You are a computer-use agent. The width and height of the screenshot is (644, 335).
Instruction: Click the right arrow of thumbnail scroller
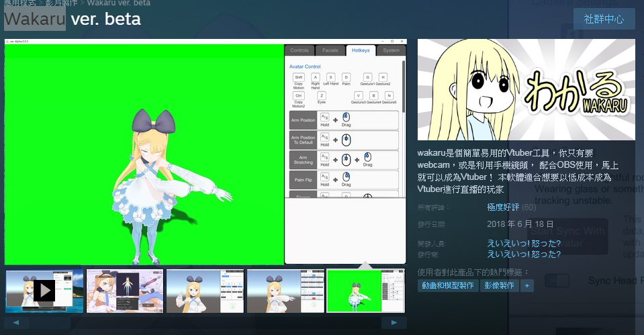(394, 323)
